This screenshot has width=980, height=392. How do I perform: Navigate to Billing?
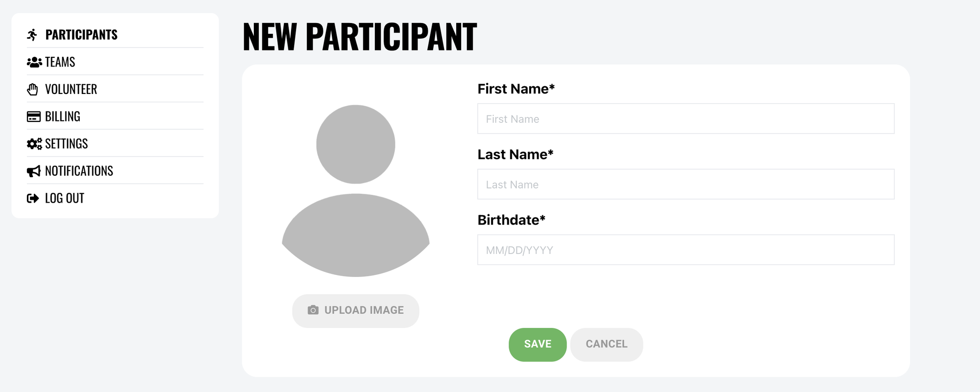coord(63,116)
